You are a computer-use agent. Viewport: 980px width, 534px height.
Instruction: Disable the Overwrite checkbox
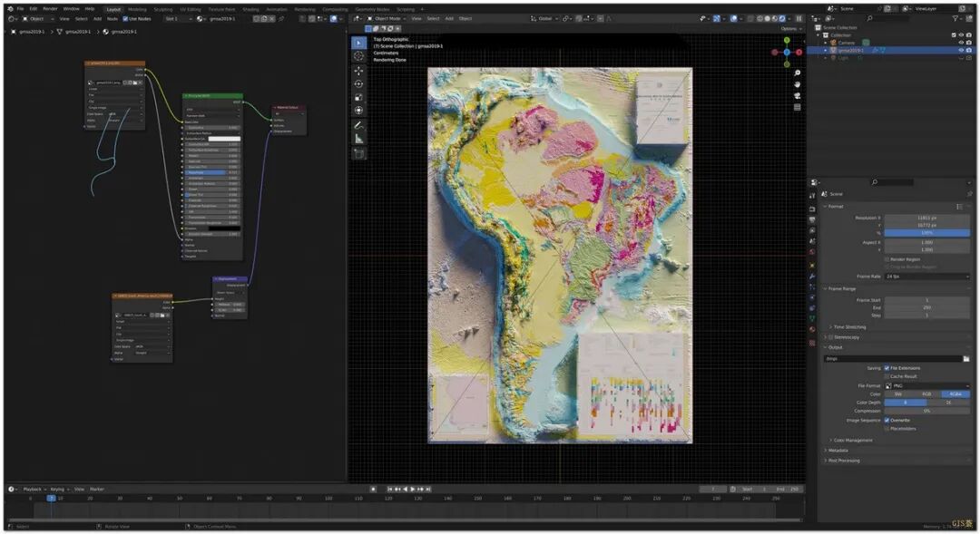coord(887,420)
